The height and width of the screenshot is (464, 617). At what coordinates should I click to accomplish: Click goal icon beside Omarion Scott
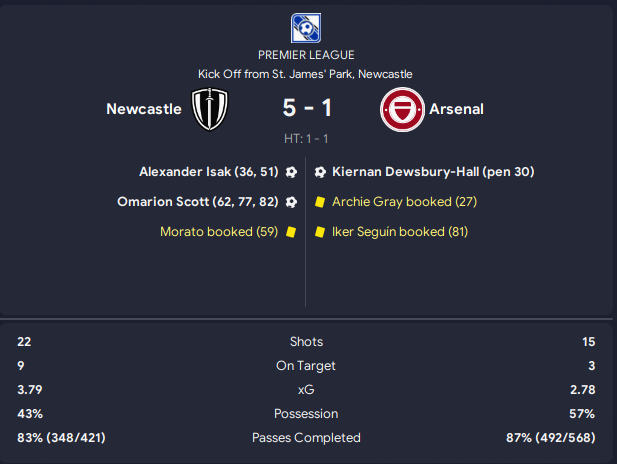click(x=291, y=202)
